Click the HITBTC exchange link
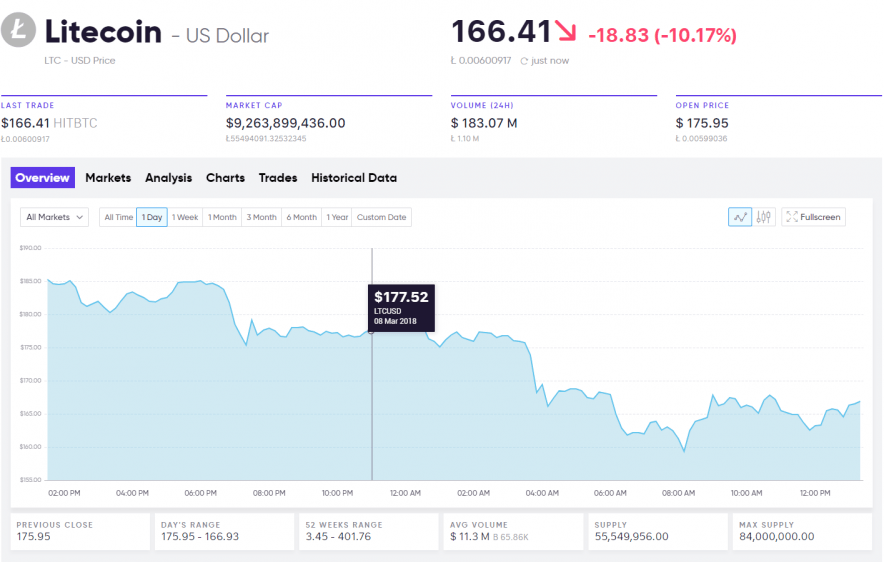The image size is (884, 562). [x=74, y=123]
